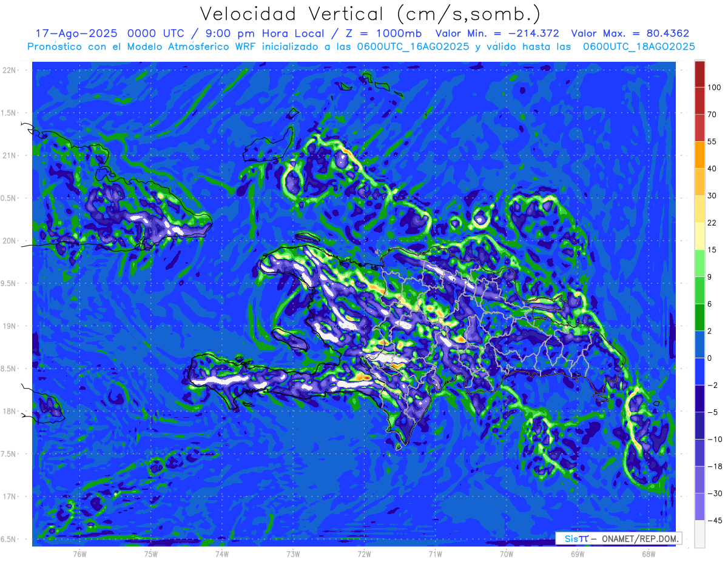Click the "68W" longitude label
Screen dimensions: 728x562
click(648, 554)
